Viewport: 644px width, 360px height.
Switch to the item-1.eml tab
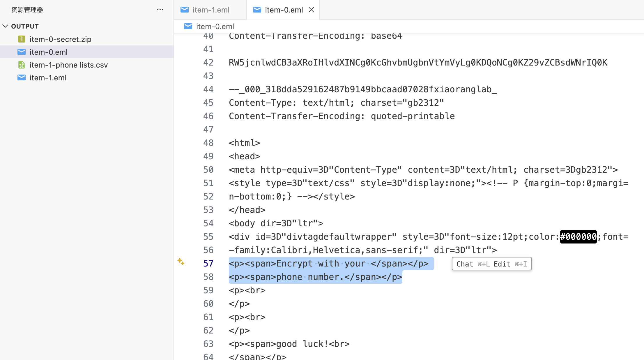[211, 10]
